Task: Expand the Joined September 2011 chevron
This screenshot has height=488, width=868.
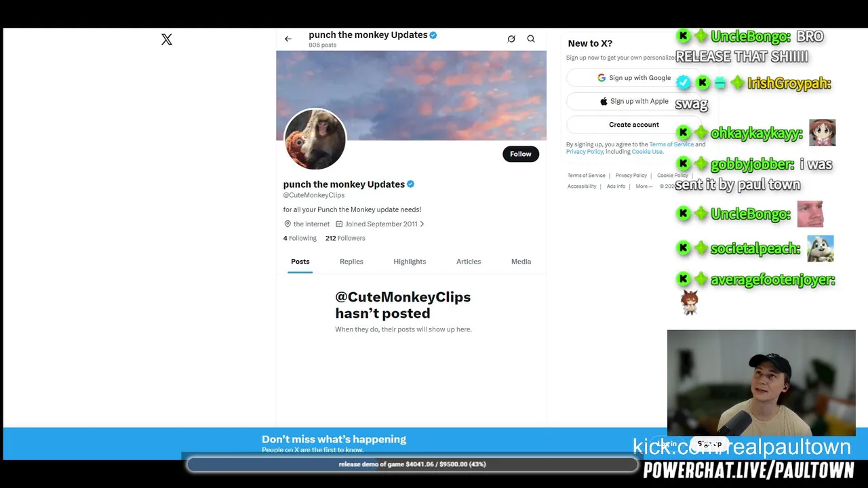Action: 422,224
